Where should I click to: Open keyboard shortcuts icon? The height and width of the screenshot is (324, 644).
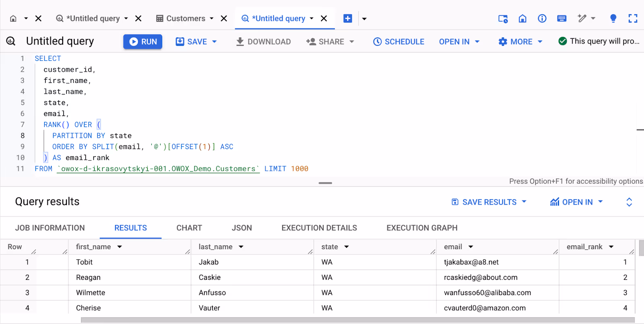[x=562, y=18]
